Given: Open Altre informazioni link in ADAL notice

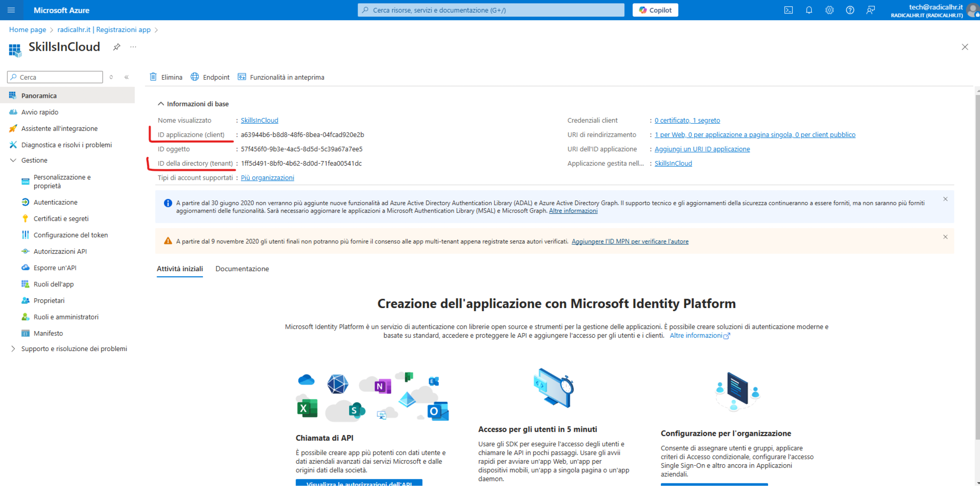Looking at the screenshot, I should point(573,211).
